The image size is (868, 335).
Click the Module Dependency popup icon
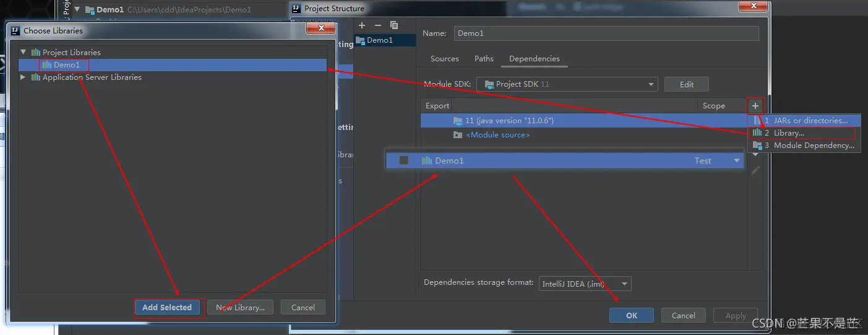click(757, 146)
